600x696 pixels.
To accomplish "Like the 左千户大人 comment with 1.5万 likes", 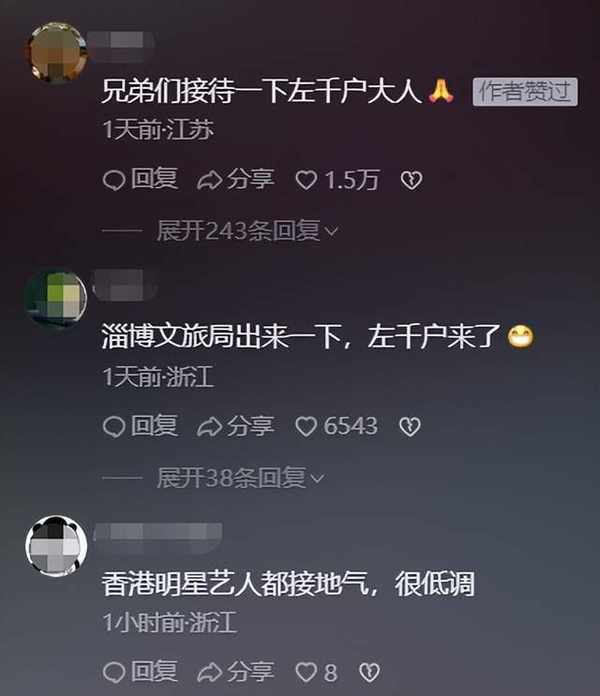I will (337, 180).
